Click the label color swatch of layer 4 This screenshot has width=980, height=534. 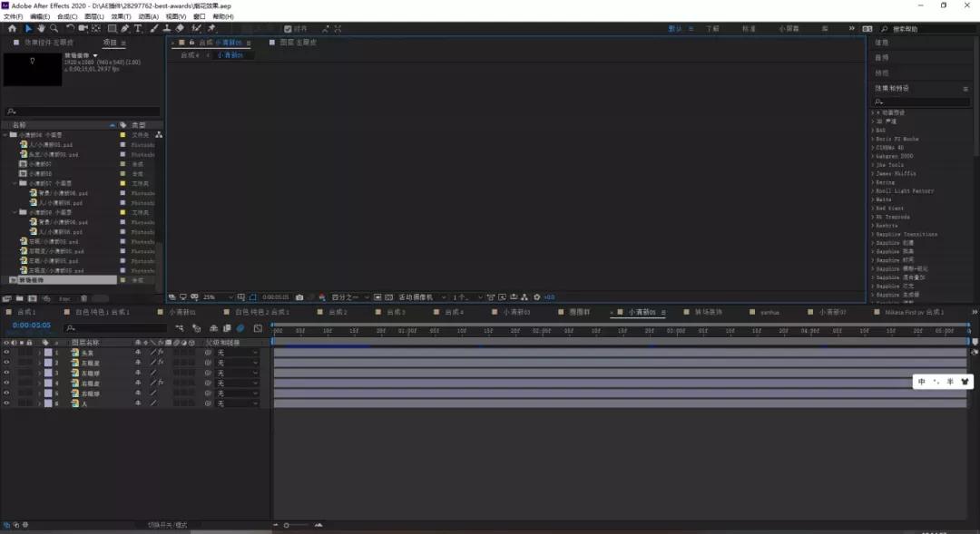48,384
